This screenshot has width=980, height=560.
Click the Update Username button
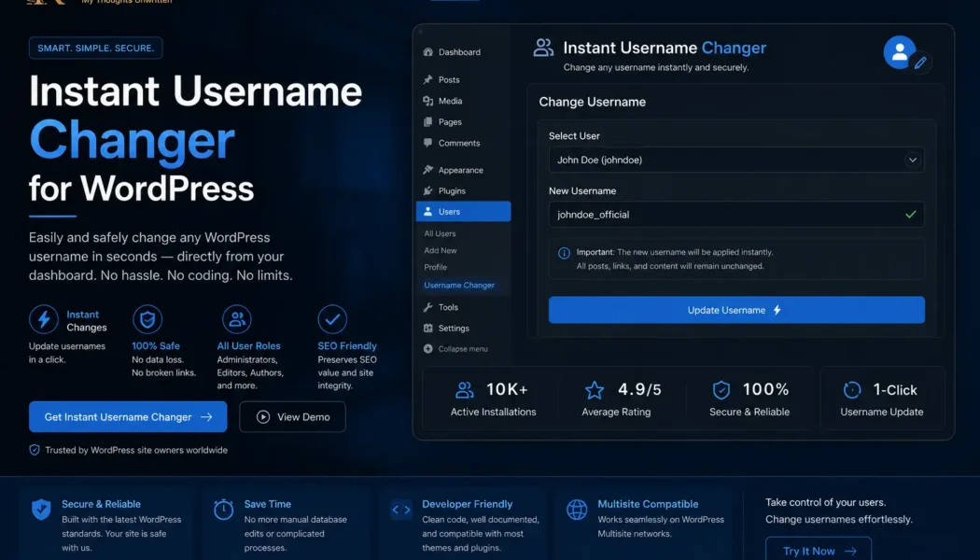(x=736, y=310)
